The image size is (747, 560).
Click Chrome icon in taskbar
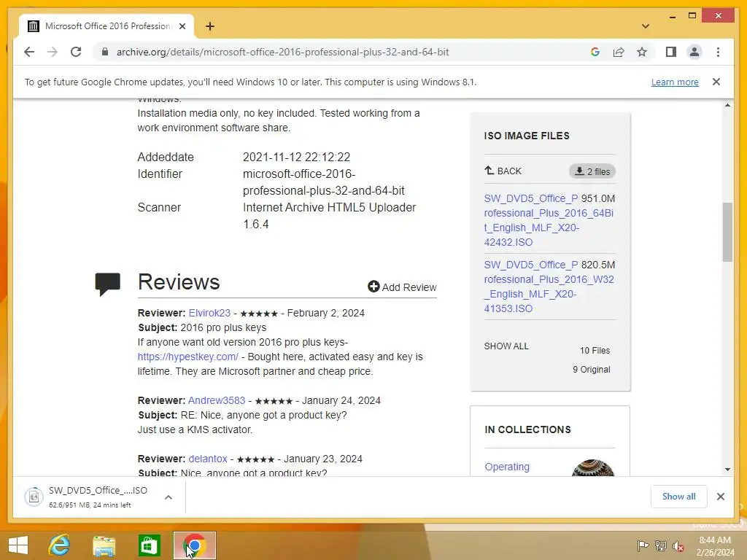coord(194,545)
